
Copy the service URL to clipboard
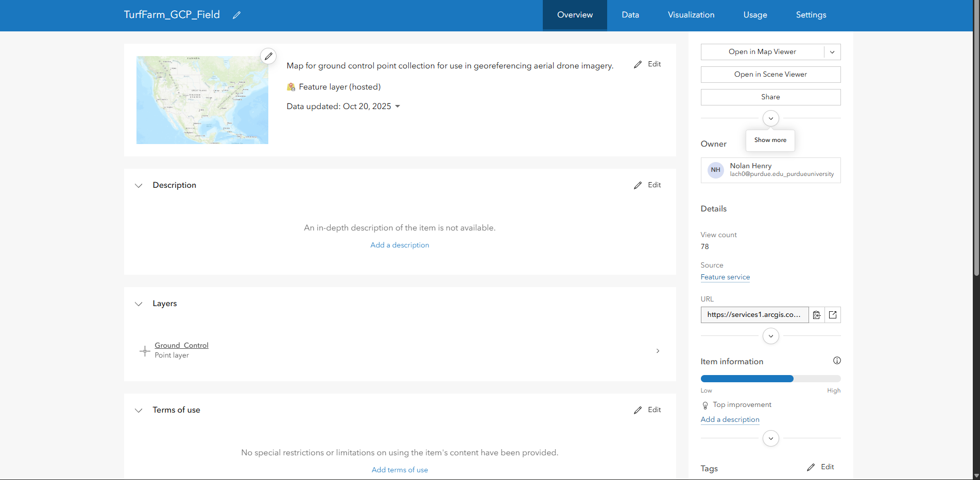click(817, 315)
